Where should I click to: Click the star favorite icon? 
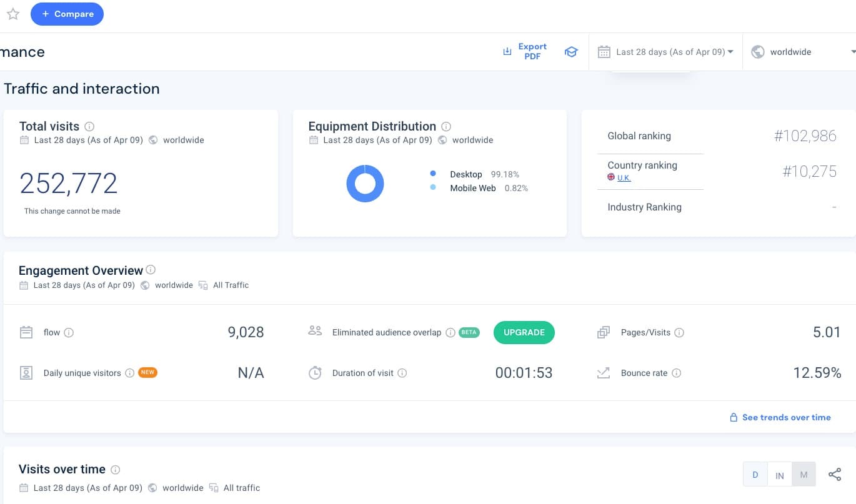click(12, 14)
